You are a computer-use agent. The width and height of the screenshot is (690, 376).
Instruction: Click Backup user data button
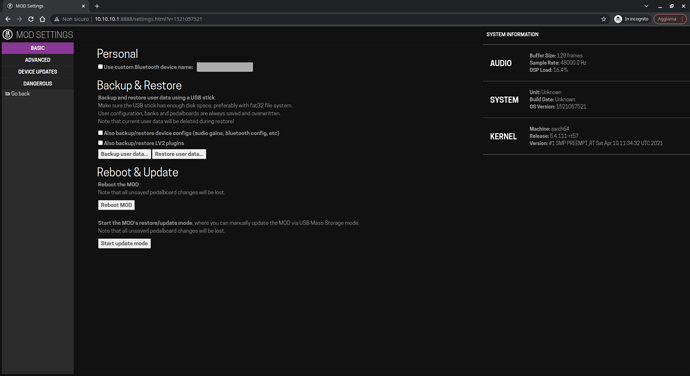point(124,154)
